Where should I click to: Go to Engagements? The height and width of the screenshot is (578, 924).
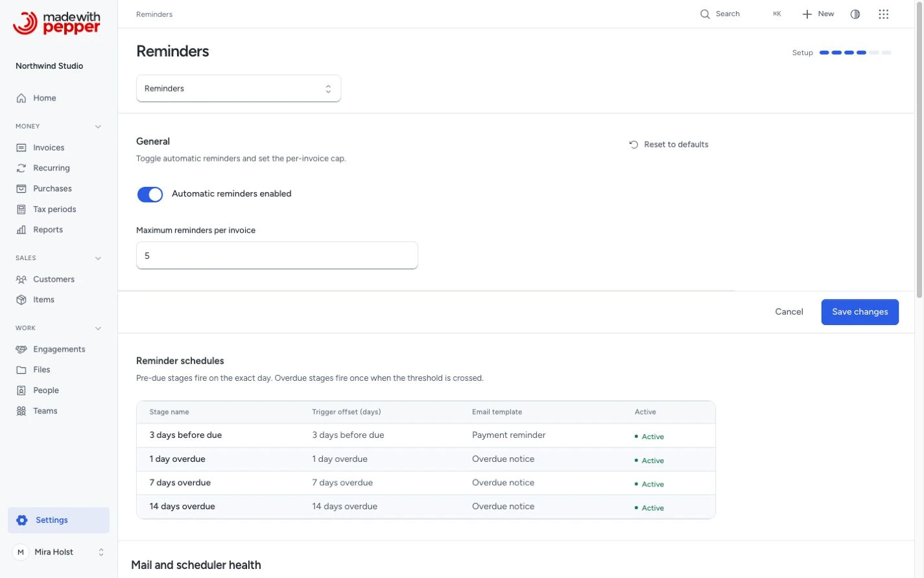58,349
